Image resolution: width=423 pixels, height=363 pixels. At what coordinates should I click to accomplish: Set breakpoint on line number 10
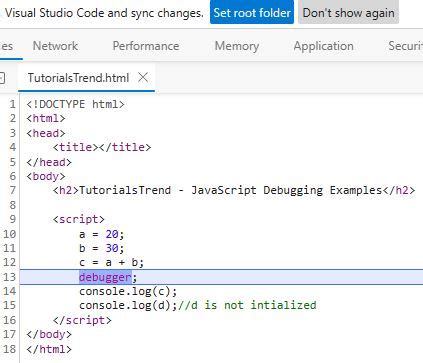pos(9,234)
